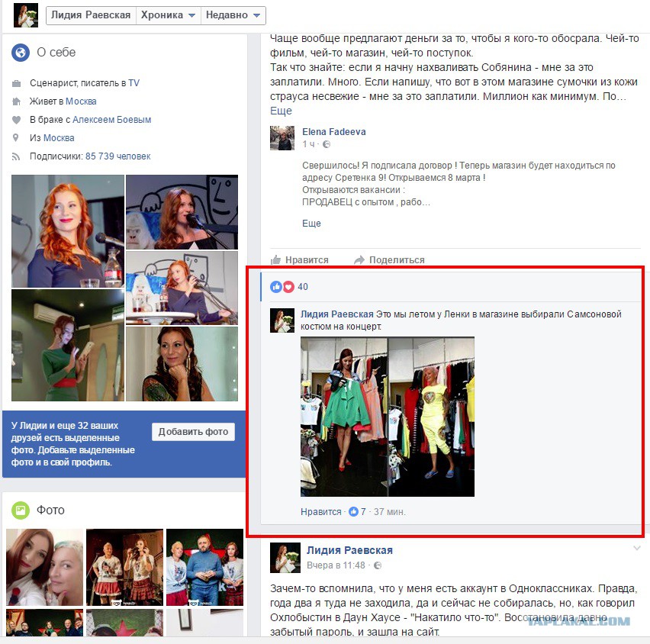
Task: Open photo thumbnail of two women in plaid skirts
Action: click(x=125, y=567)
